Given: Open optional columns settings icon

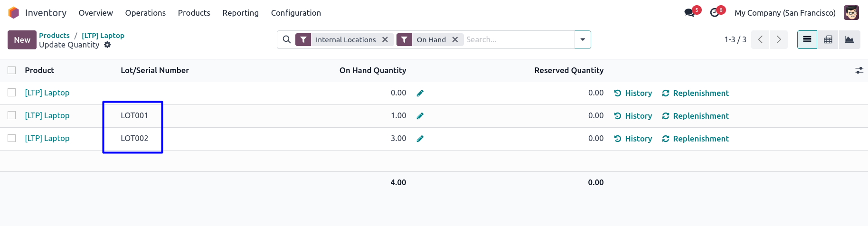Looking at the screenshot, I should click(859, 70).
